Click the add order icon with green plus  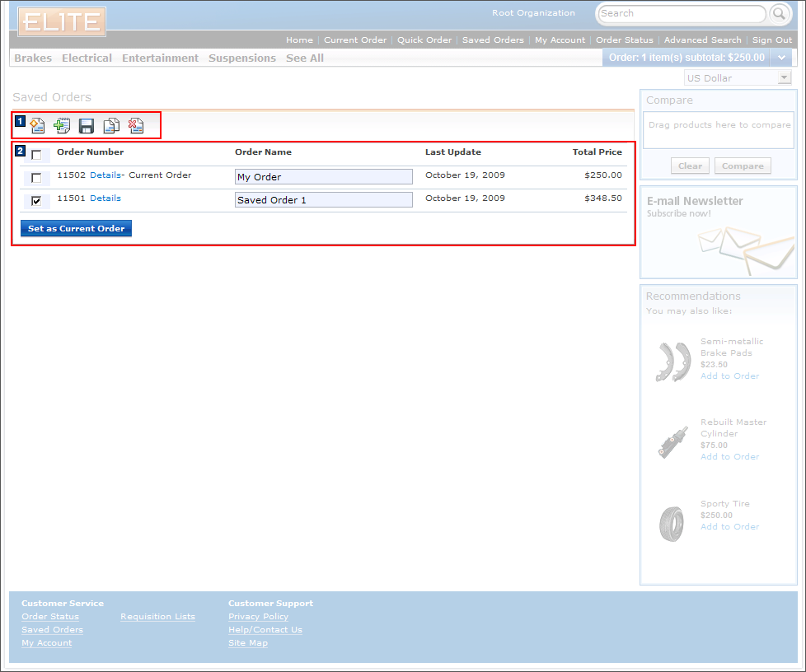pyautogui.click(x=62, y=126)
